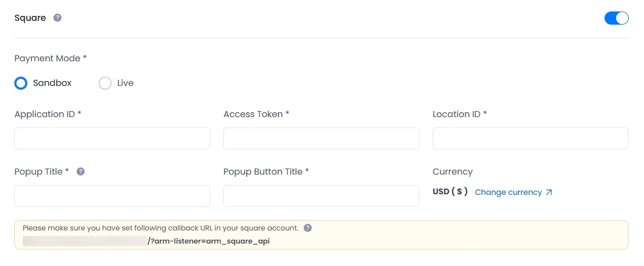
Task: Click the Application ID input field
Action: click(x=112, y=138)
